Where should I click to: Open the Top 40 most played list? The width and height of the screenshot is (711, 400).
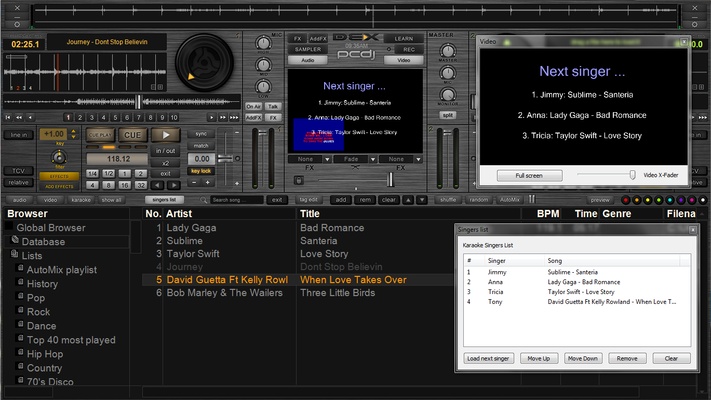(x=71, y=340)
